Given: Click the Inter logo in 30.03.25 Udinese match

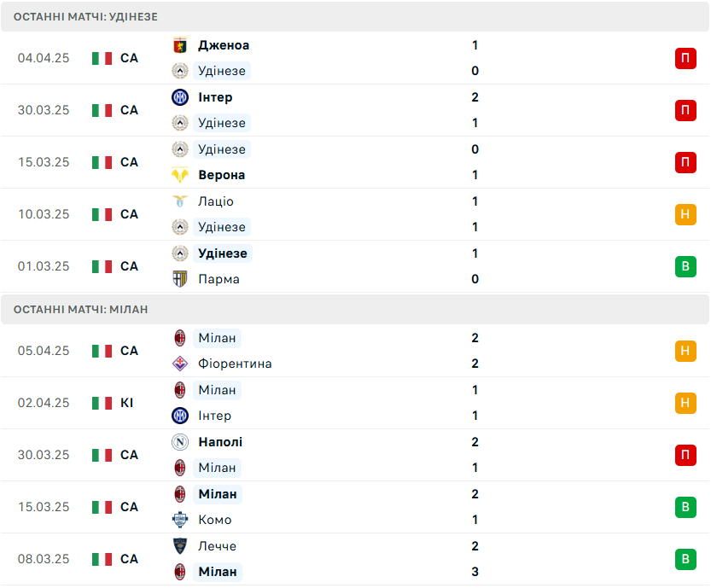Looking at the screenshot, I should click(180, 97).
